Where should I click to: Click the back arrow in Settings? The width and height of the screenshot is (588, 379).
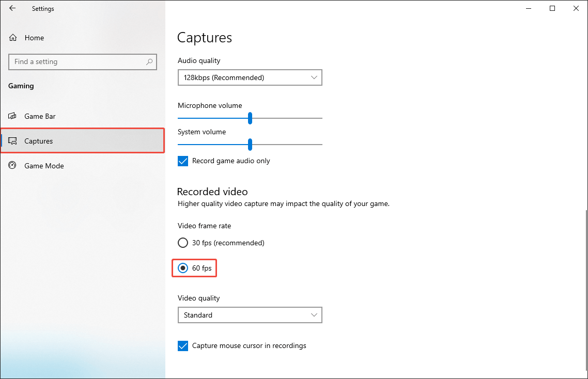coord(12,8)
